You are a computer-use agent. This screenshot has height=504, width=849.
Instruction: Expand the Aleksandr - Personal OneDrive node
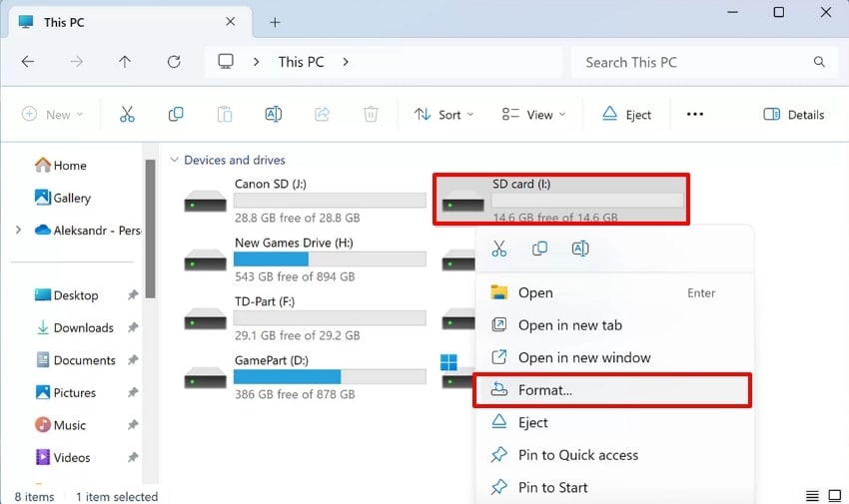[18, 230]
